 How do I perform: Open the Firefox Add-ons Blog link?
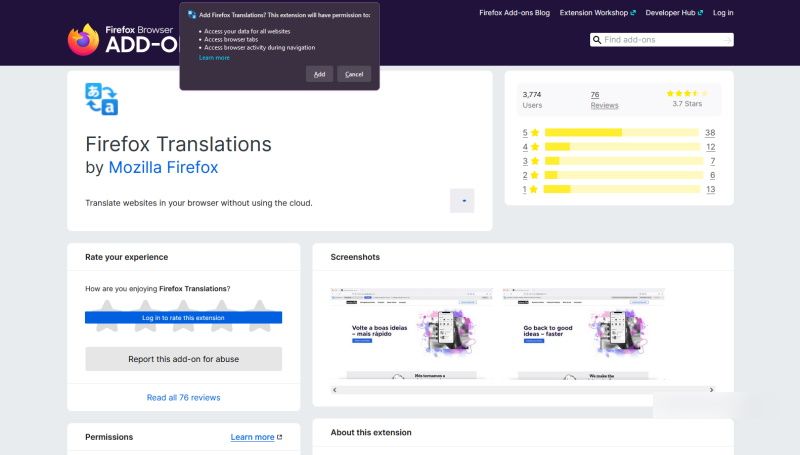[514, 13]
